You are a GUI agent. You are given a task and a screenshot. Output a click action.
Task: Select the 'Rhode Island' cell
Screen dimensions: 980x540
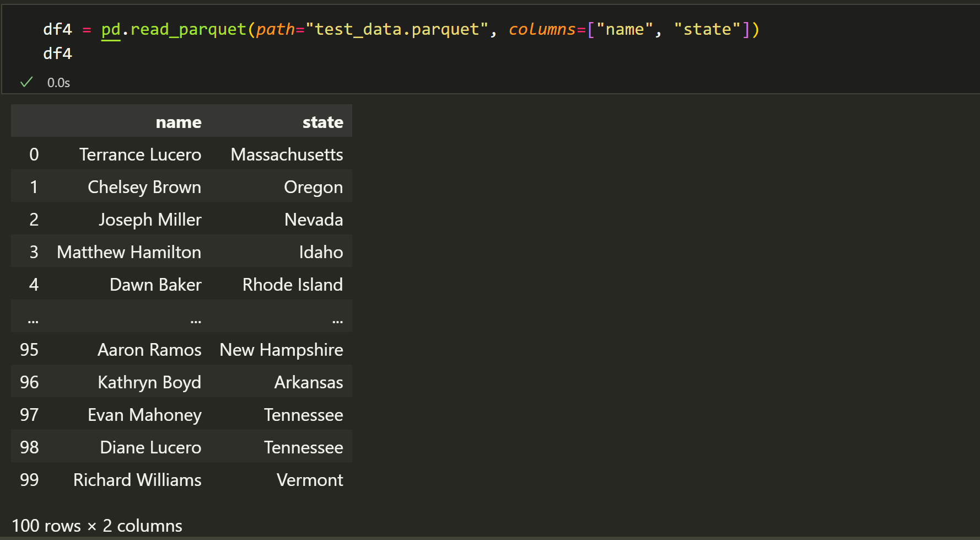(x=293, y=285)
